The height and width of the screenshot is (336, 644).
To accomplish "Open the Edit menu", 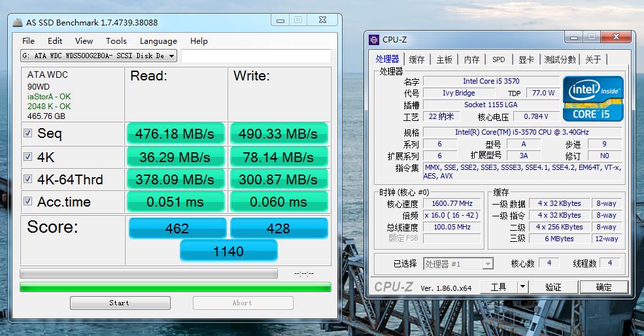I will tap(55, 41).
